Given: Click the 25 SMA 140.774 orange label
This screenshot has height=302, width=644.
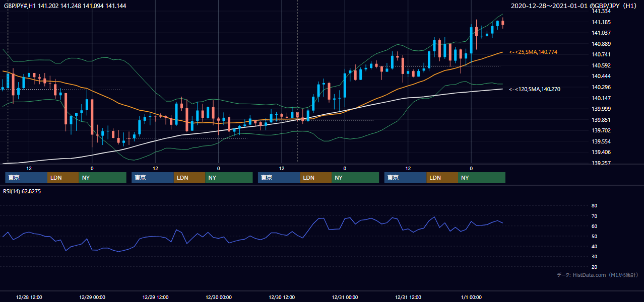Looking at the screenshot, I should pos(533,52).
